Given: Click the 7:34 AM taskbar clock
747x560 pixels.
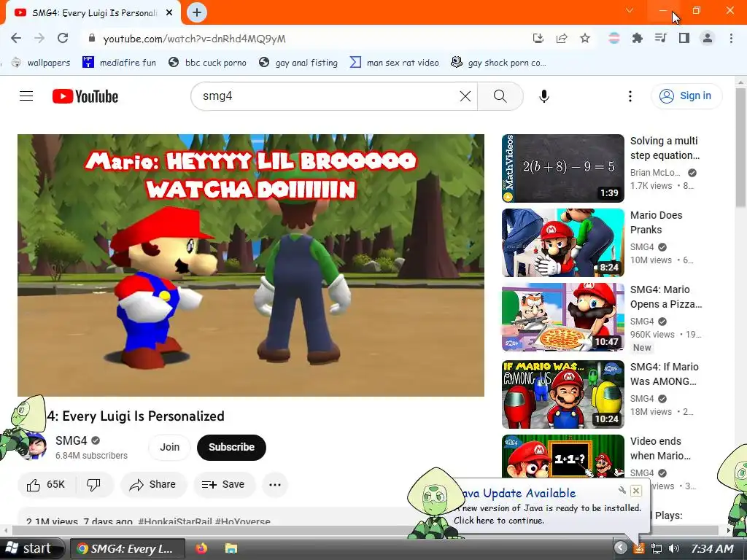Looking at the screenshot, I should [712, 548].
